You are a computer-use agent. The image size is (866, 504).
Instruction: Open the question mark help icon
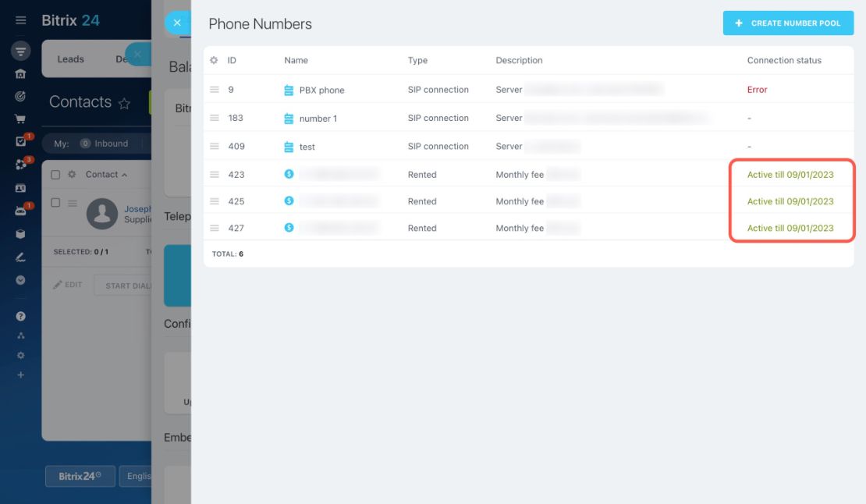[x=20, y=316]
